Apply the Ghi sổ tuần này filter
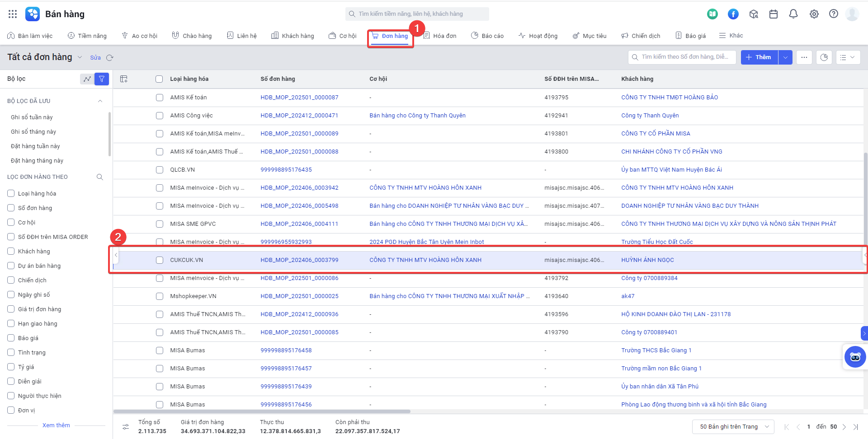868x439 pixels. tap(32, 117)
